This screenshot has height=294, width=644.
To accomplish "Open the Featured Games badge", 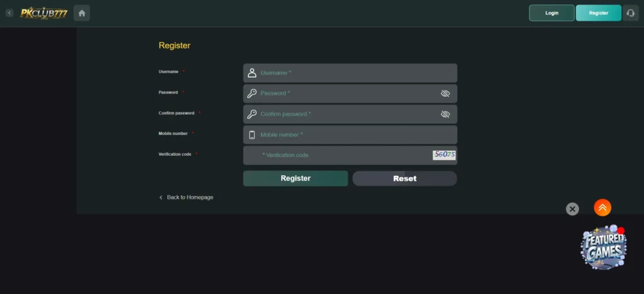I will tap(603, 248).
